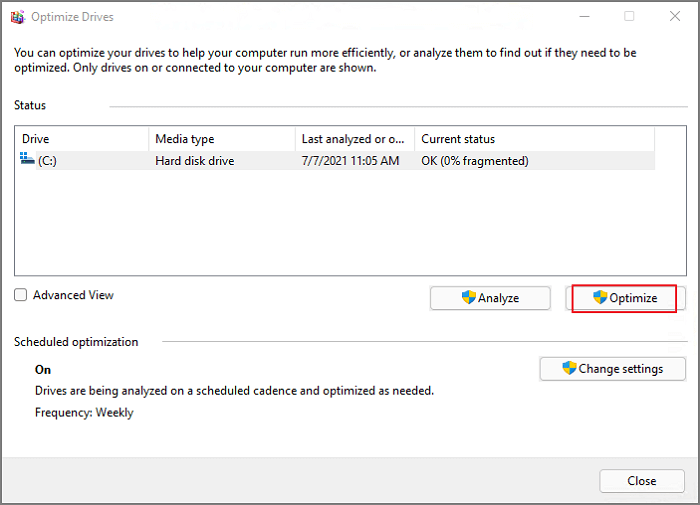Click the shield icon on Change settings
This screenshot has height=505, width=700.
point(569,369)
